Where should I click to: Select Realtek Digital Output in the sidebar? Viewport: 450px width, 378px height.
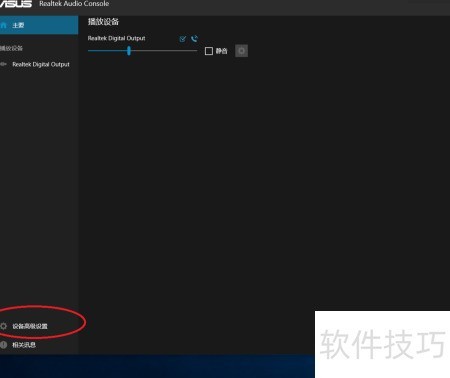(x=39, y=64)
